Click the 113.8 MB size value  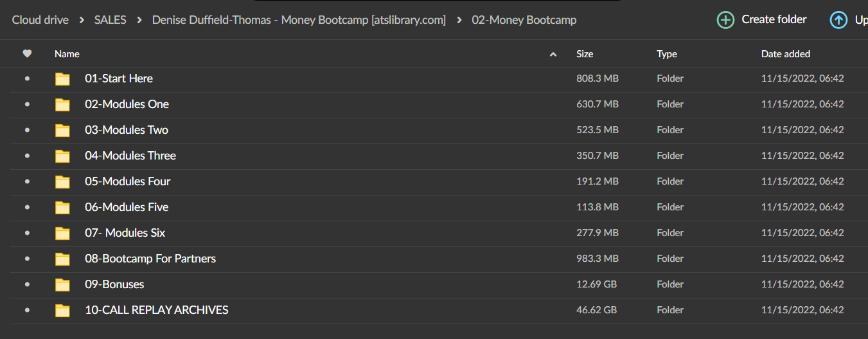[x=598, y=207]
